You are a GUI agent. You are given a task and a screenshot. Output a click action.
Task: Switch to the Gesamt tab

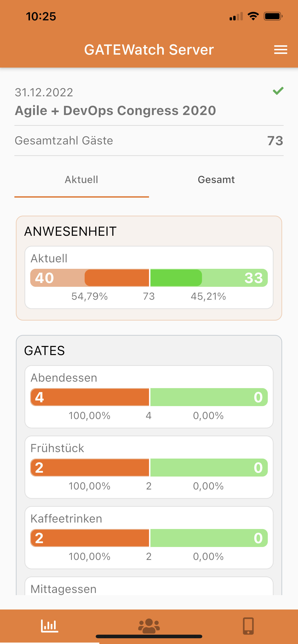216,180
